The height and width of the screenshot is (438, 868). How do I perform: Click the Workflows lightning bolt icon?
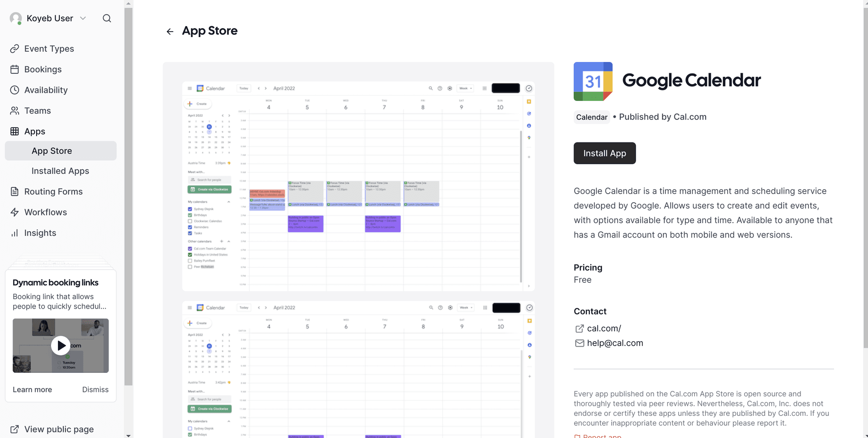pos(14,212)
